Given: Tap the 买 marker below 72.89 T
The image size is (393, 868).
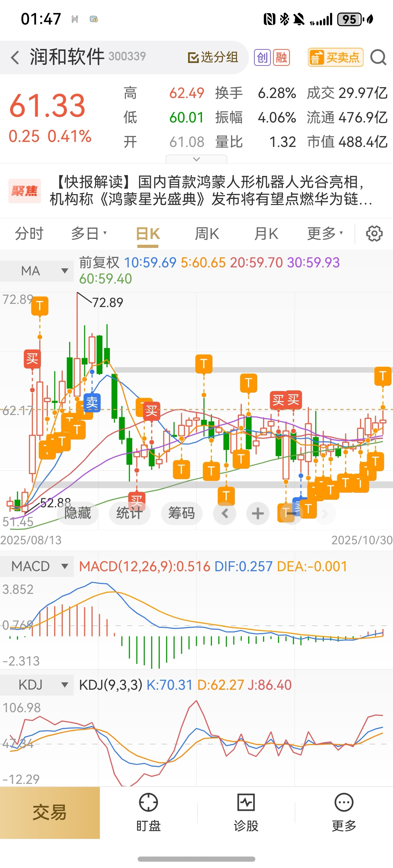Looking at the screenshot, I should coord(32,359).
